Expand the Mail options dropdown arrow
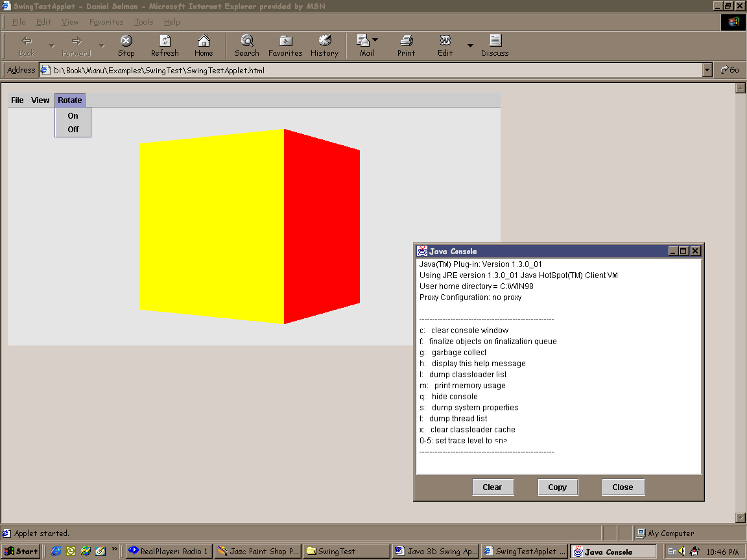This screenshot has width=747, height=560. click(x=375, y=40)
